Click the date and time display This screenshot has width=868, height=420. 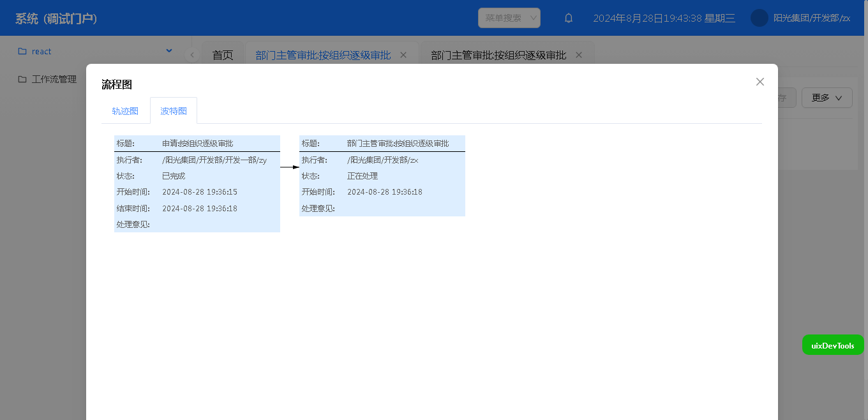664,18
